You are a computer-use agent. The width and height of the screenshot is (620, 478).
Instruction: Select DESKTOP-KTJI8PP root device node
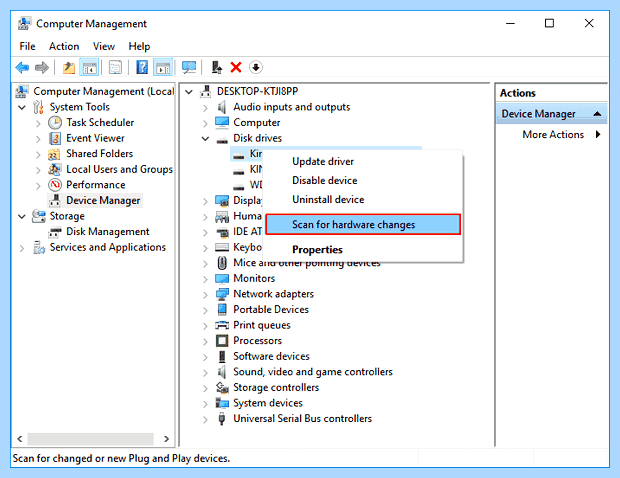click(x=257, y=91)
